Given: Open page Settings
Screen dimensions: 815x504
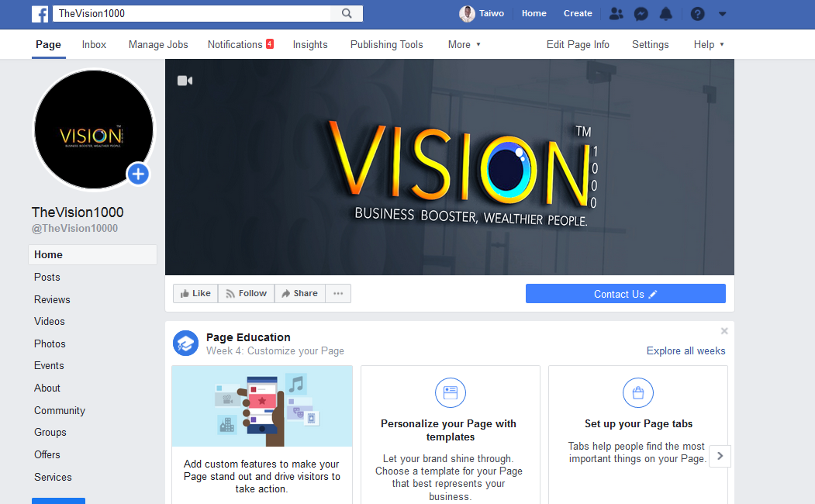Looking at the screenshot, I should 651,45.
